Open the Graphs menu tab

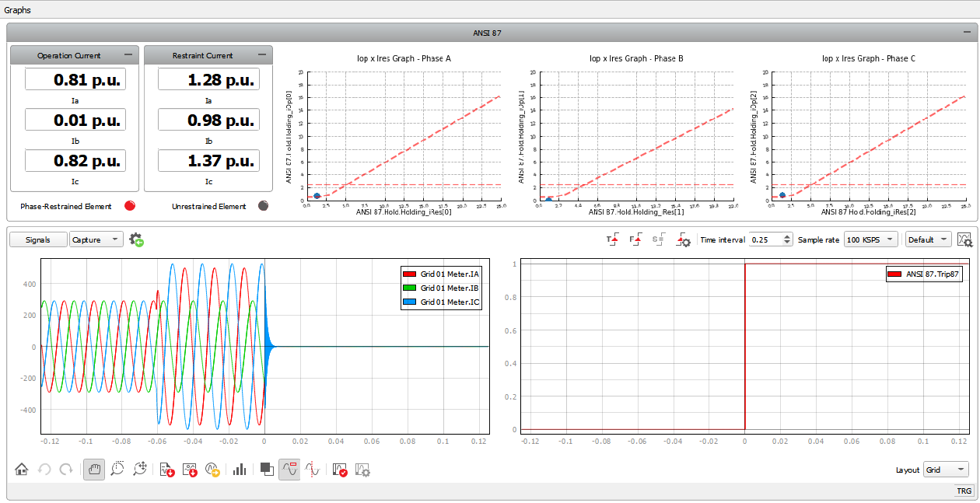[x=18, y=10]
